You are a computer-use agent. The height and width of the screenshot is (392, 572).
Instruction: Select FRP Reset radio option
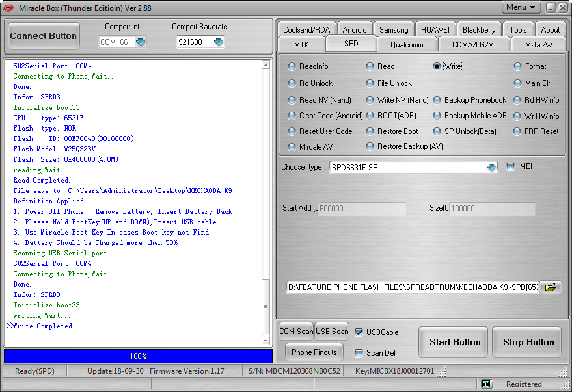pos(517,131)
